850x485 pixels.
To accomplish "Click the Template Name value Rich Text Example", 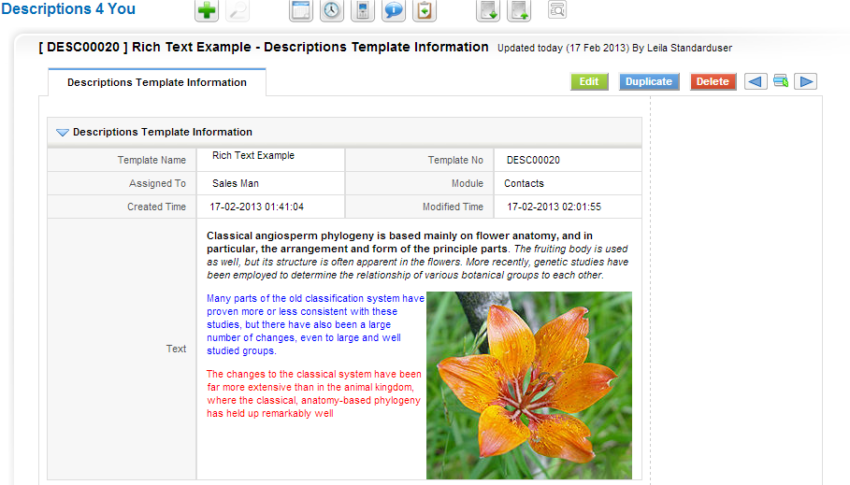I will [x=253, y=156].
